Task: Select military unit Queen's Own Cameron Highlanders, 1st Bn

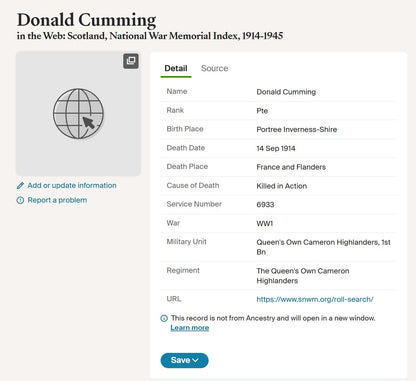Action: (x=323, y=247)
